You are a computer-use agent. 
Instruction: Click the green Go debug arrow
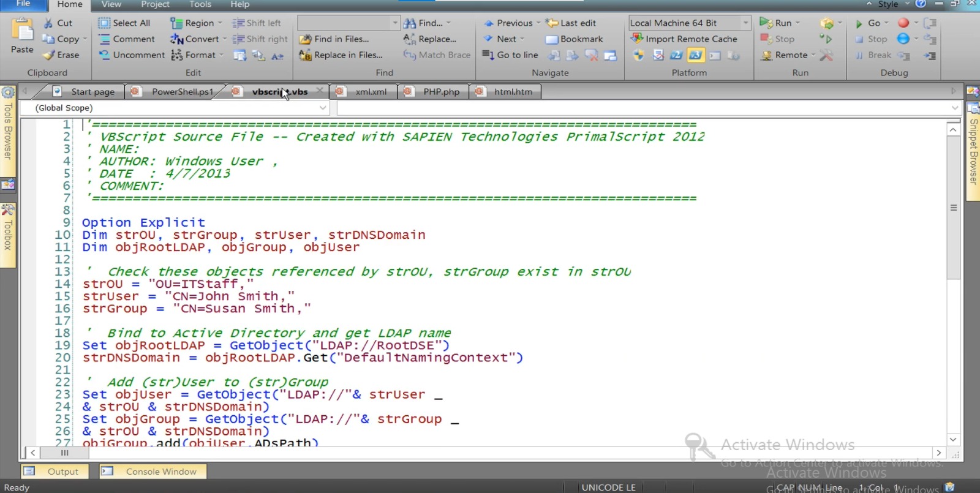859,24
